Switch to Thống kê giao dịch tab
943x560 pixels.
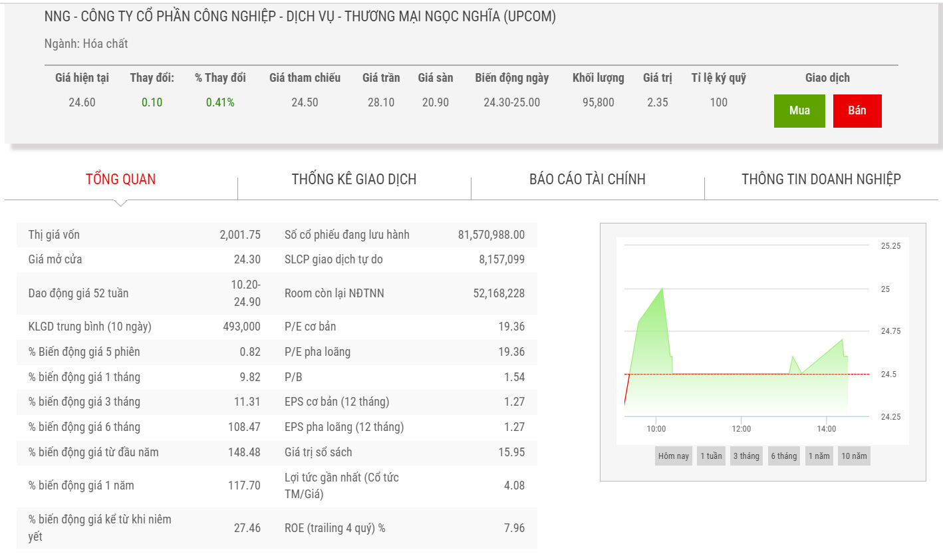tap(354, 179)
